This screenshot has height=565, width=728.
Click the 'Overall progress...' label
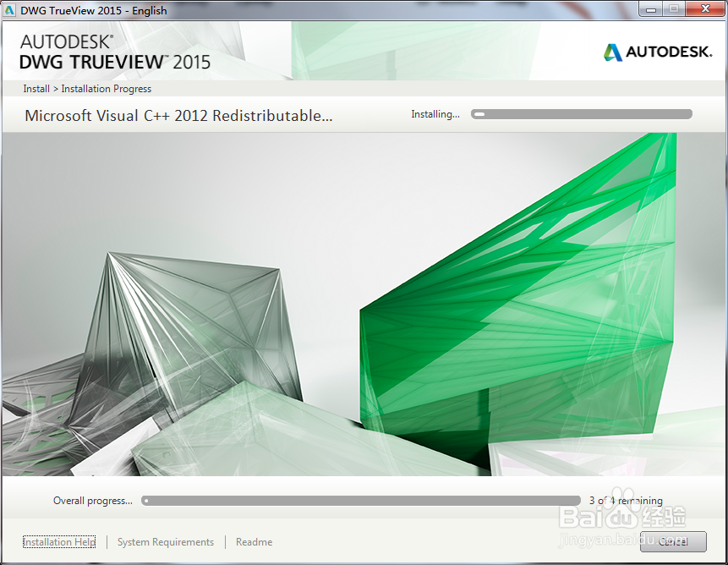point(92,501)
